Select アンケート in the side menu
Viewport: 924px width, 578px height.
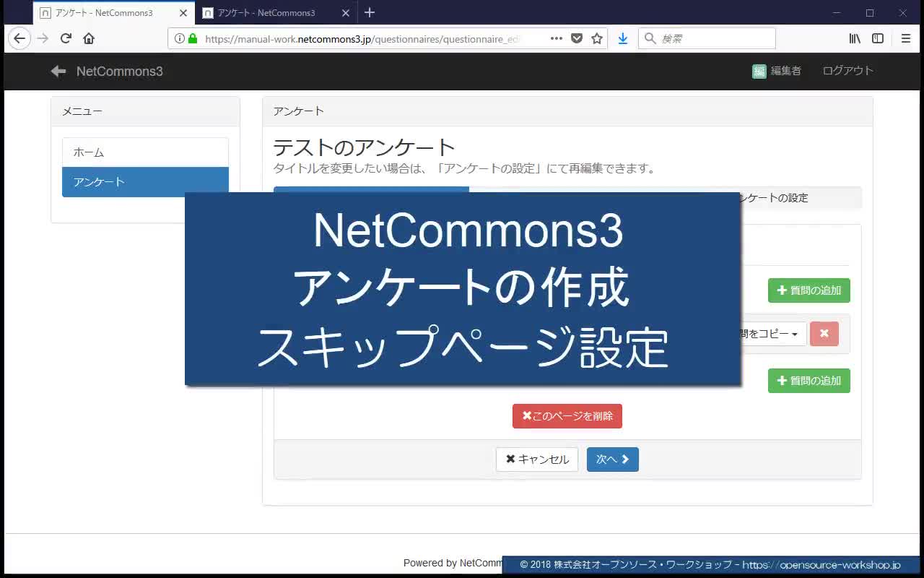tap(145, 182)
